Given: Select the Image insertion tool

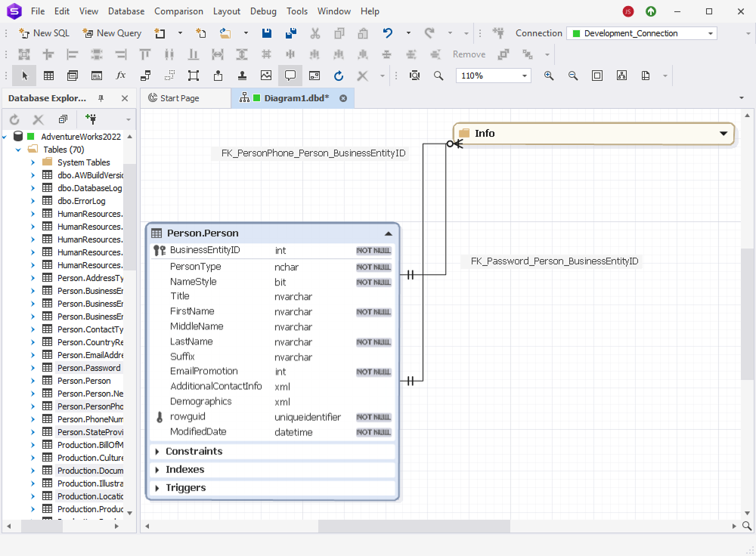Looking at the screenshot, I should point(265,76).
